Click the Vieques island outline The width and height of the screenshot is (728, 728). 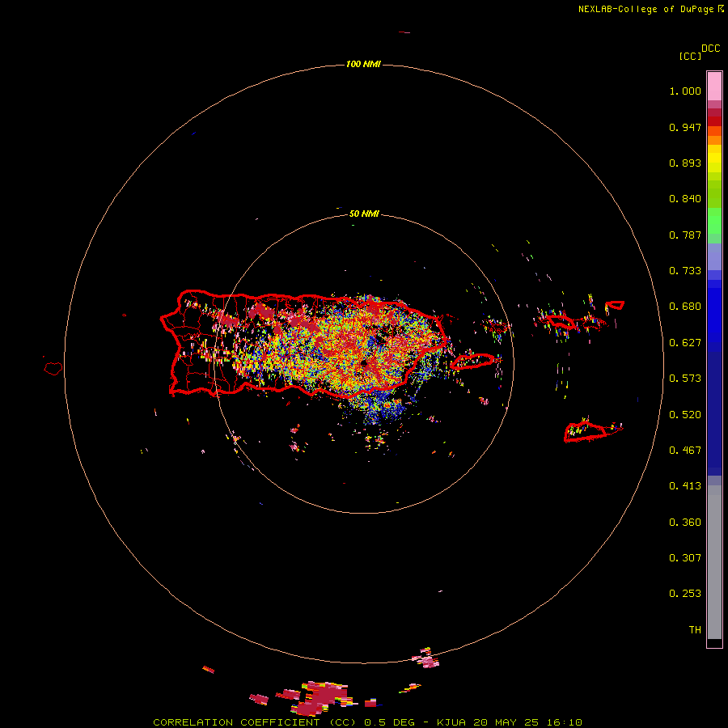tap(473, 361)
